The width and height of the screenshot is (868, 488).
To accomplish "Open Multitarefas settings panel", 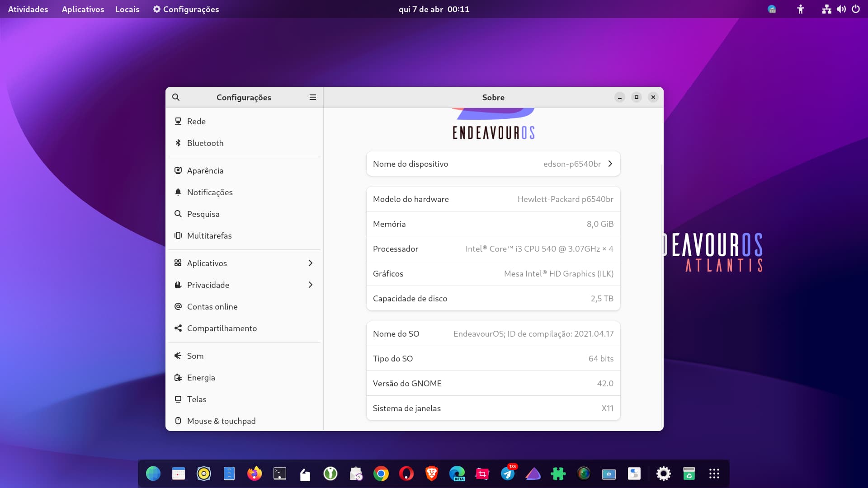I will (244, 235).
